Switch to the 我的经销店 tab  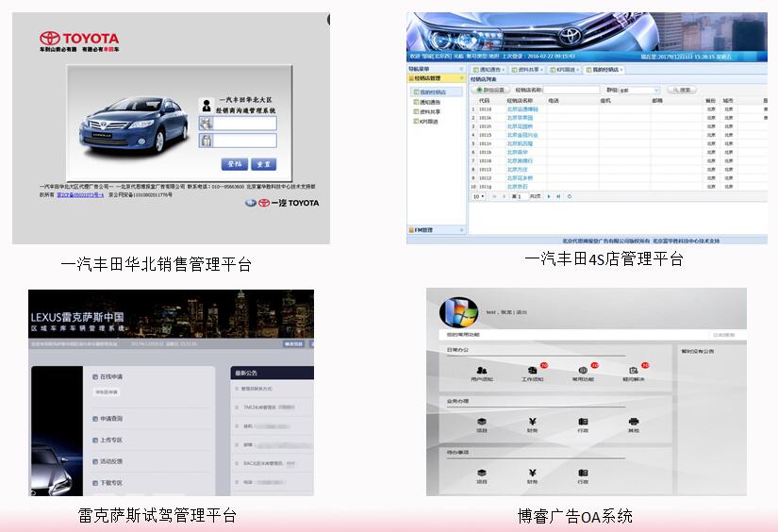tap(604, 70)
